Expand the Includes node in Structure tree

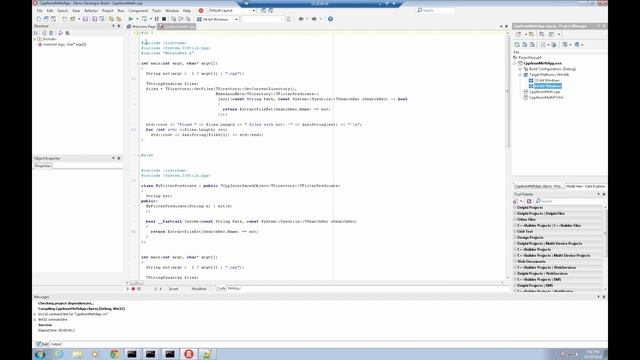(x=35, y=39)
